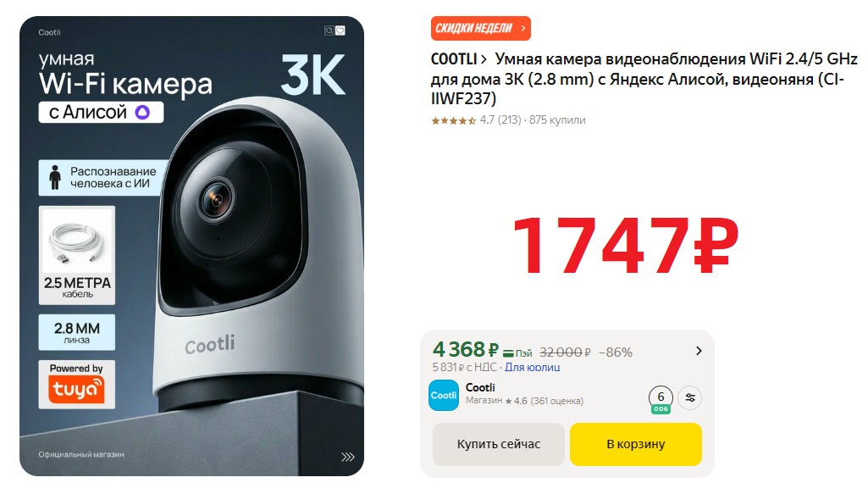The width and height of the screenshot is (868, 494).
Task: Click the triple-arrow next image icon
Action: tap(347, 457)
